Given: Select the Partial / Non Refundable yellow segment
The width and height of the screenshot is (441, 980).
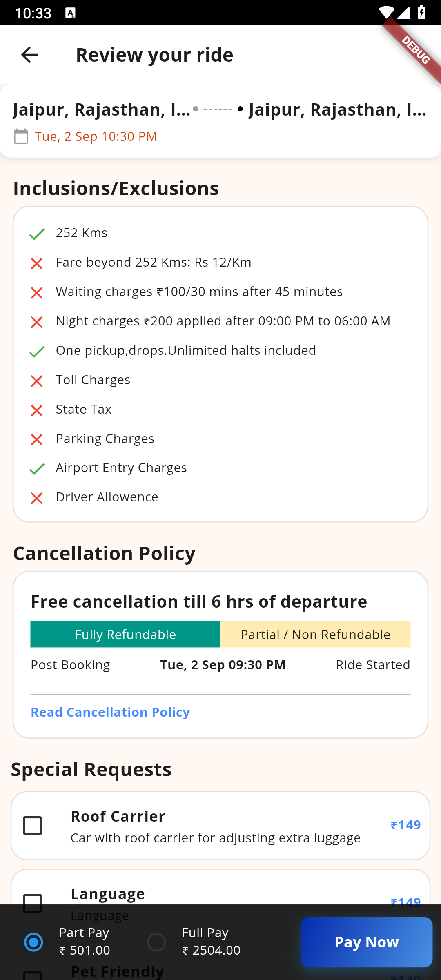Looking at the screenshot, I should pos(315,635).
